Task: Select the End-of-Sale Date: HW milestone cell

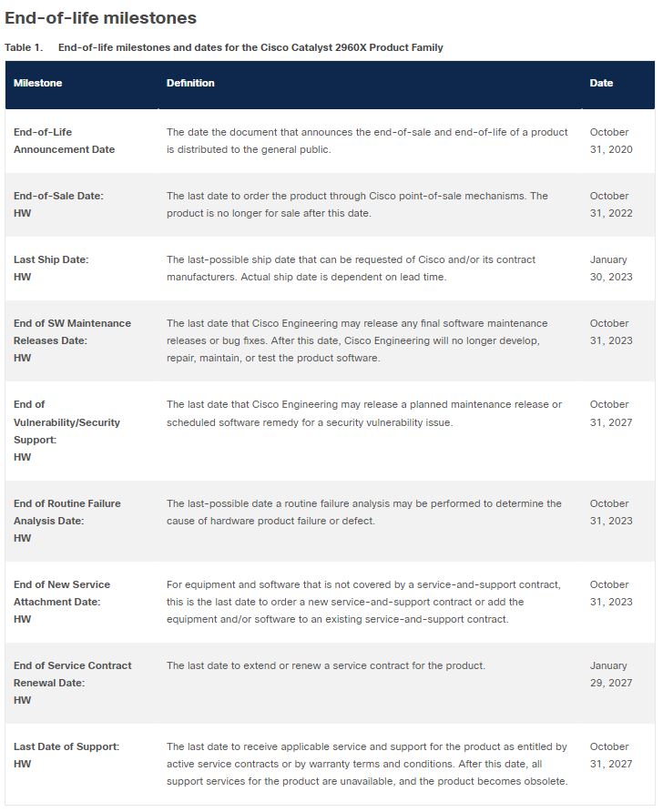Action: point(58,205)
